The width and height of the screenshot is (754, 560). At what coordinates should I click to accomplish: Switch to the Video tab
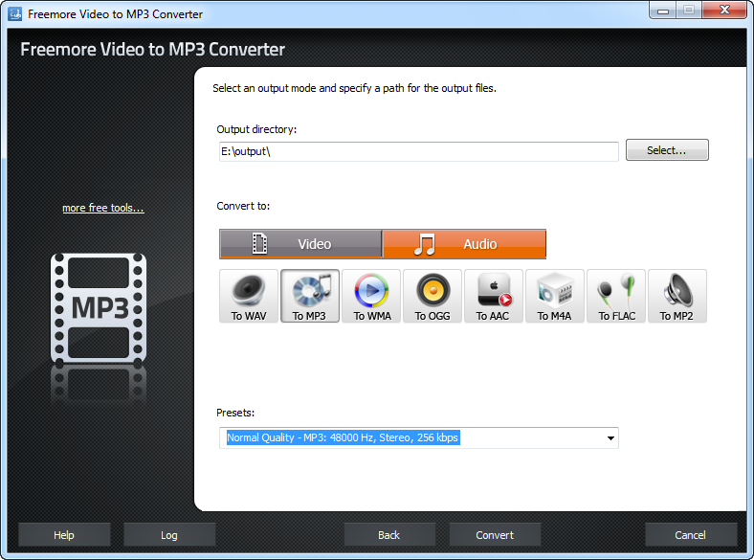pyautogui.click(x=300, y=244)
